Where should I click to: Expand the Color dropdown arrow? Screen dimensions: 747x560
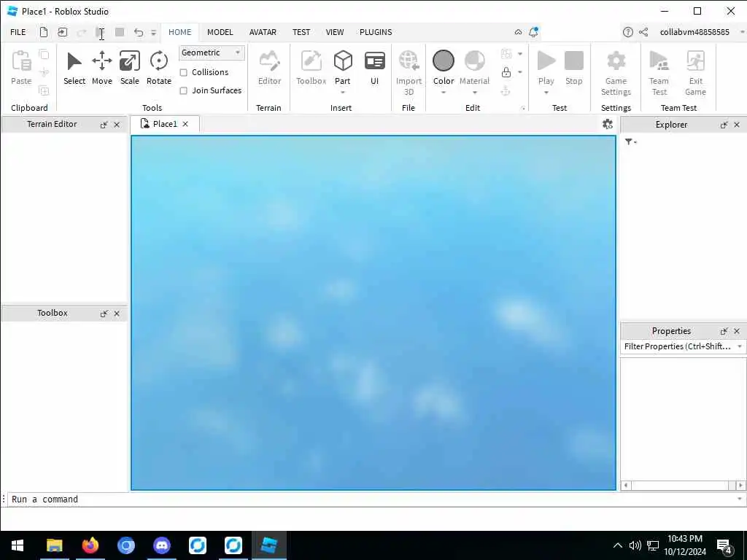click(443, 93)
